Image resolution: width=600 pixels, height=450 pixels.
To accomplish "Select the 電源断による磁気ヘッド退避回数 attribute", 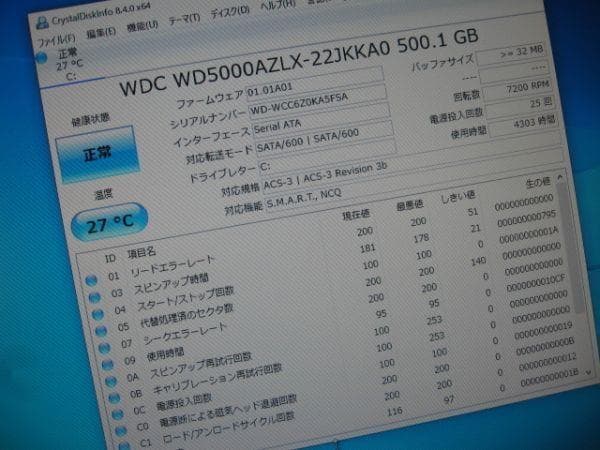I will pos(228,412).
